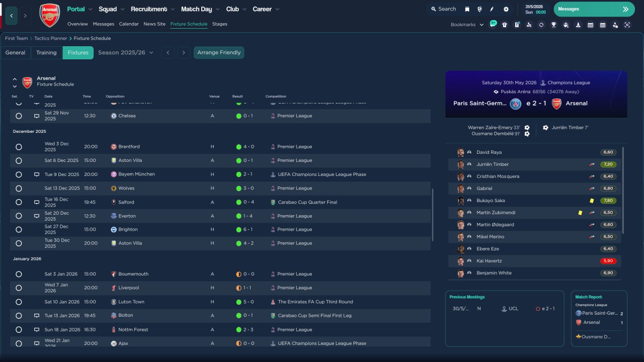The image size is (644, 362).
Task: Select the Brentford fixture radio button
Action: [x=19, y=147]
